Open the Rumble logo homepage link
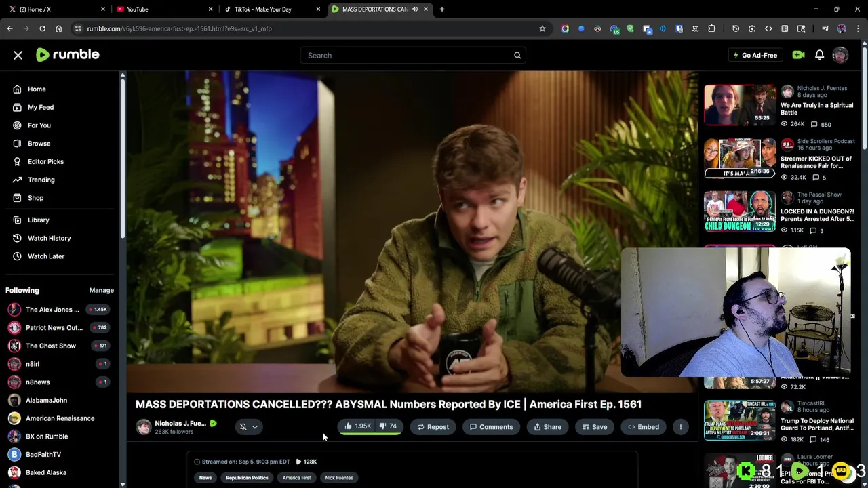 click(x=67, y=55)
